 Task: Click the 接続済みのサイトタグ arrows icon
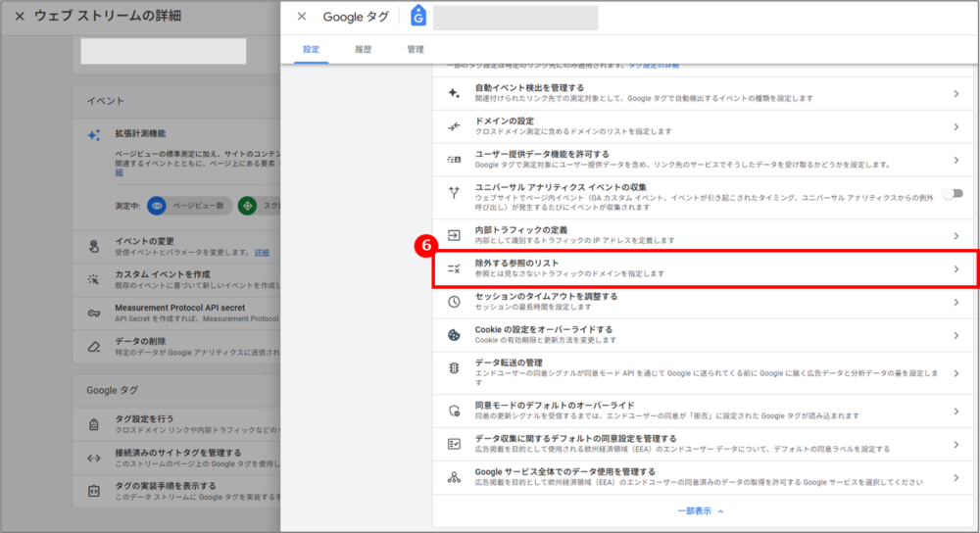(x=94, y=458)
